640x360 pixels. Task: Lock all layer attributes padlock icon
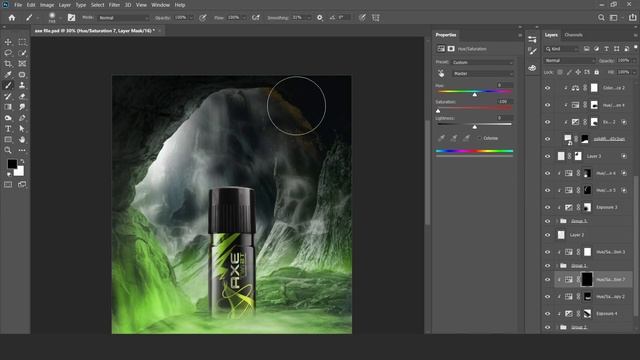(x=597, y=72)
